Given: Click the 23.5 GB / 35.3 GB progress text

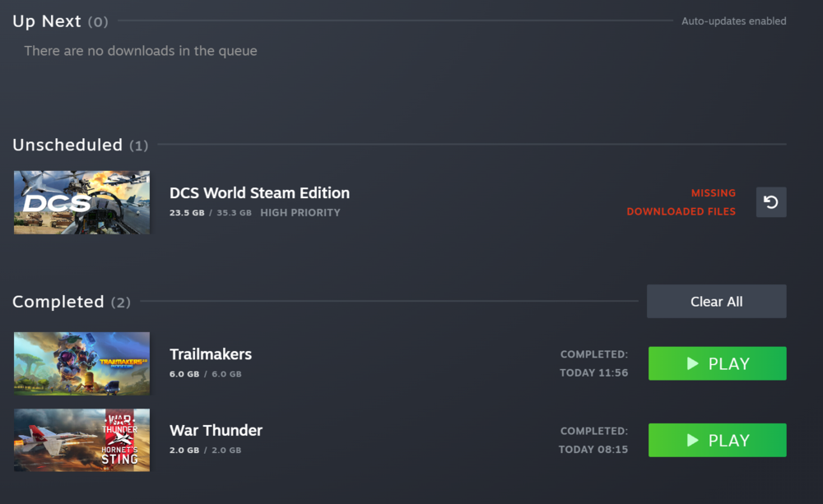Looking at the screenshot, I should tap(209, 213).
